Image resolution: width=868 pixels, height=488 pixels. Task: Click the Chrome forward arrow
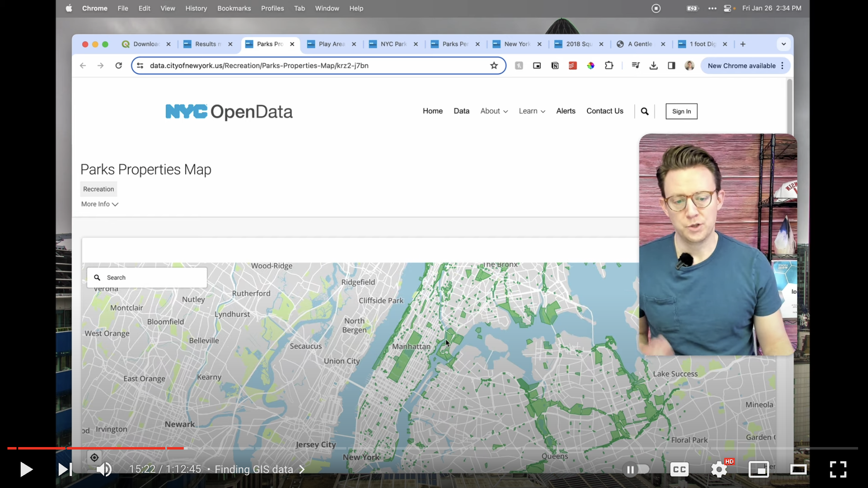point(100,65)
